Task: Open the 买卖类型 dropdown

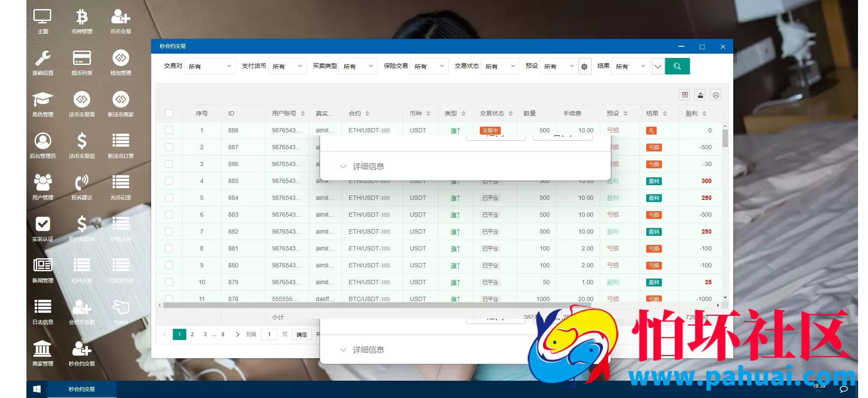Action: [358, 66]
